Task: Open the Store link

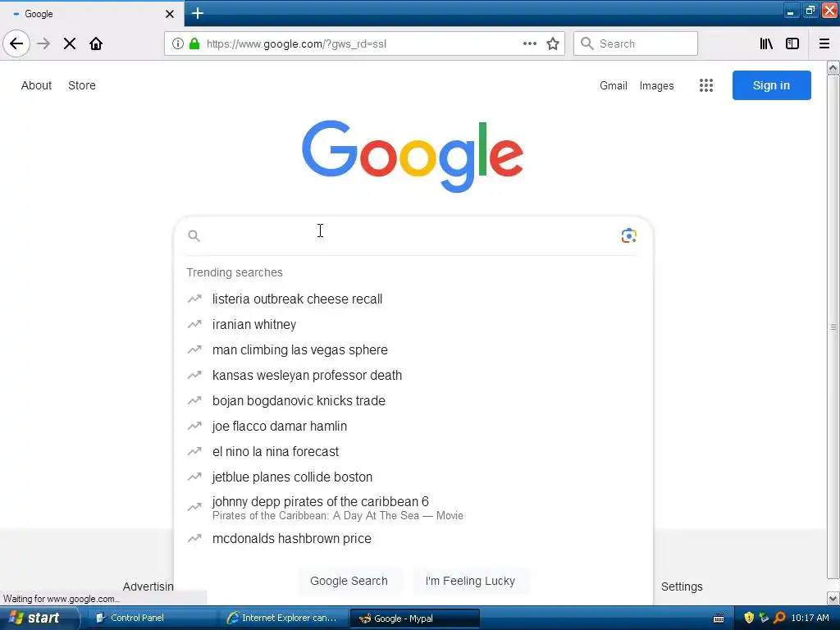Action: (x=82, y=85)
